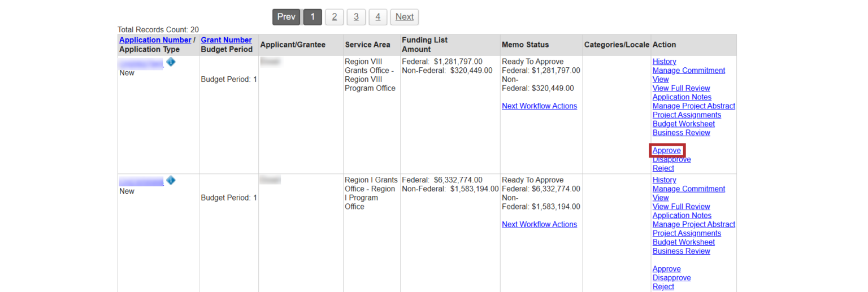This screenshot has width=868, height=292.
Task: Click blue info icon in second application row
Action: [171, 180]
